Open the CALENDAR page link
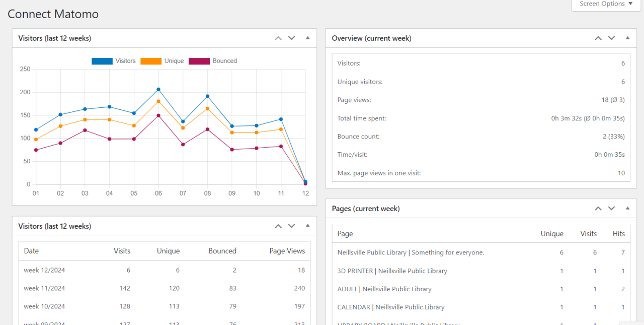644x325 pixels. 390,307
